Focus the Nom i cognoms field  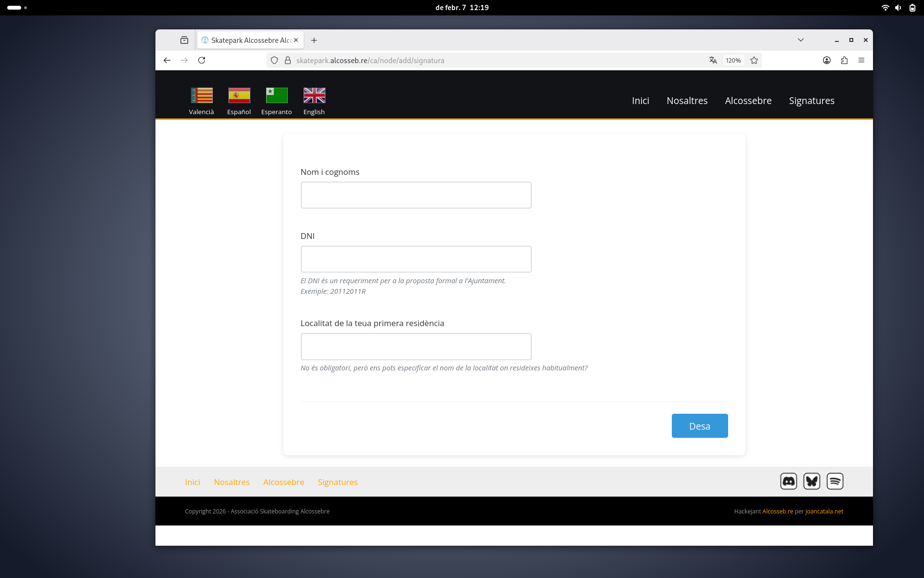[416, 195]
